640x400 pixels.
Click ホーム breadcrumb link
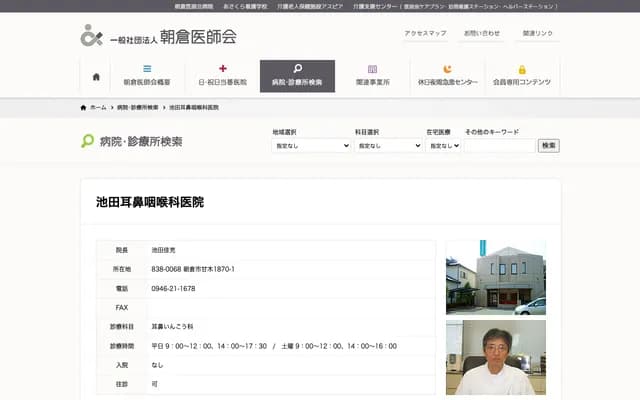click(98, 107)
